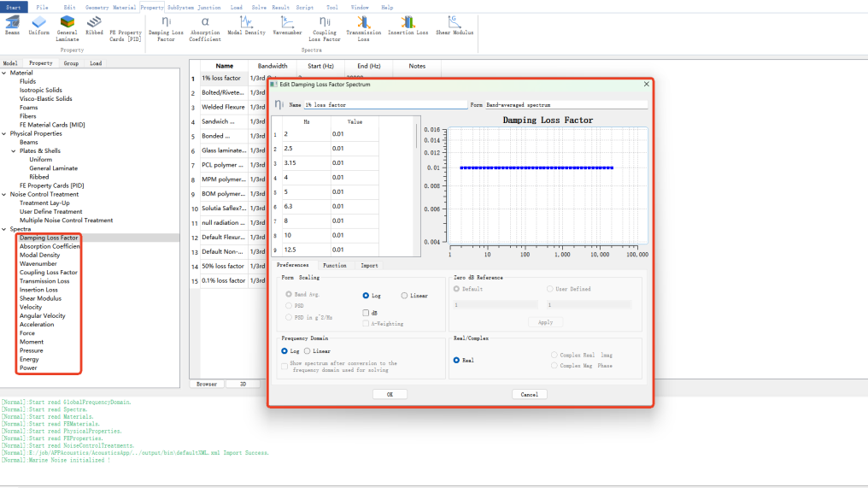The height and width of the screenshot is (488, 868).
Task: Switch to the Import tab
Action: [x=369, y=265]
